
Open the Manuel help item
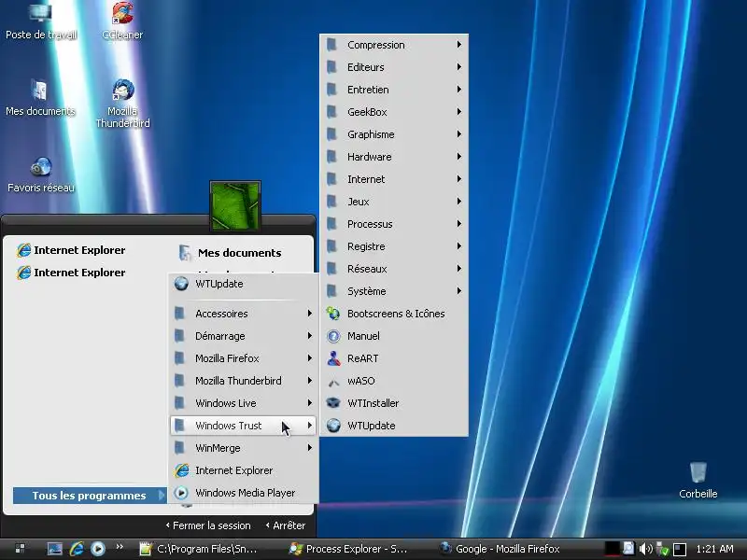pyautogui.click(x=394, y=336)
